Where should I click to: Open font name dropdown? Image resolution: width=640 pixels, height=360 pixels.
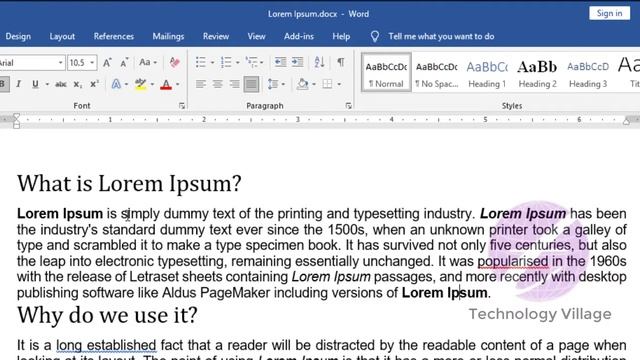coord(60,62)
